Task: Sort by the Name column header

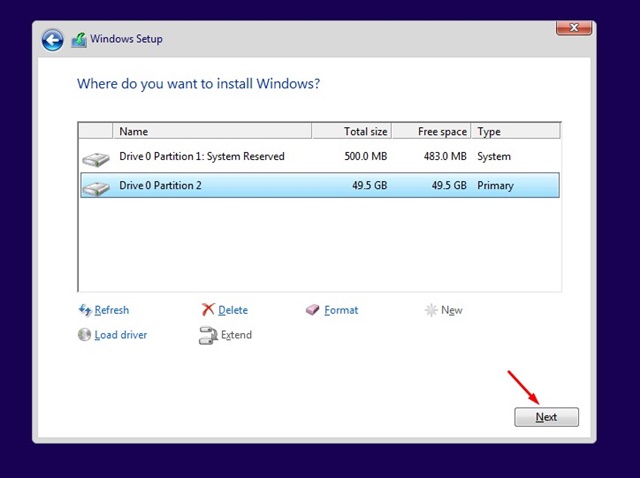Action: tap(212, 131)
